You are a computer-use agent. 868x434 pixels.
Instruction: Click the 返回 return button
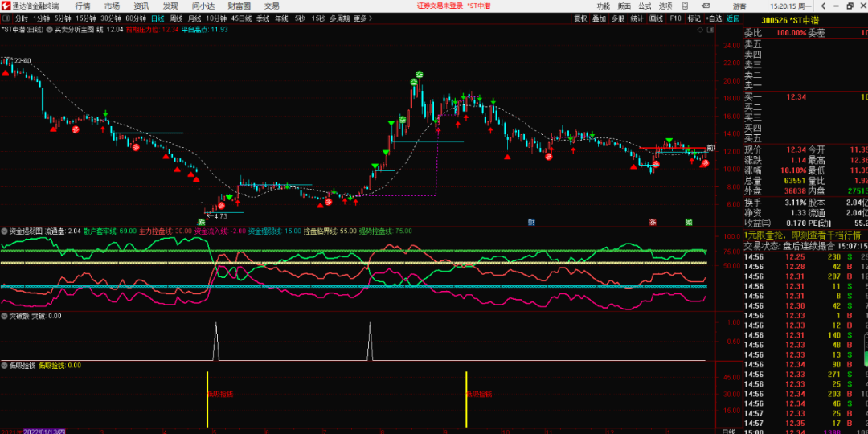[x=733, y=18]
